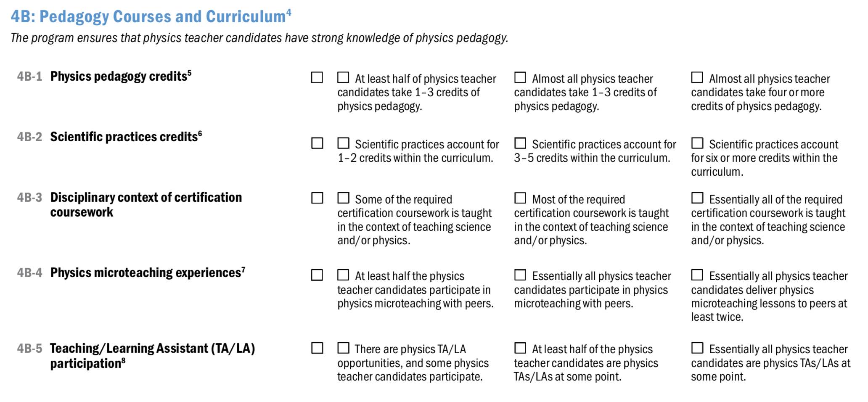Screen dimensions: 868x402
Task: Check 'Essentially all candidates deliver microteaching lessons at least twice'
Action: tap(697, 275)
